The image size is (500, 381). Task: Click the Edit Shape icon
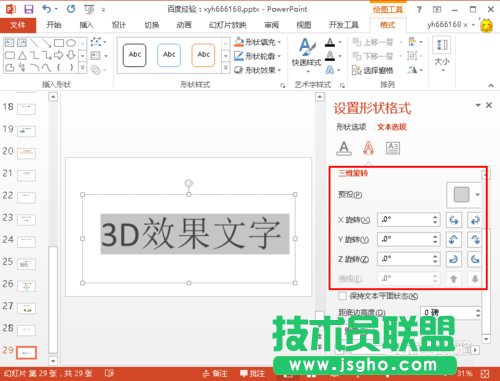click(96, 42)
